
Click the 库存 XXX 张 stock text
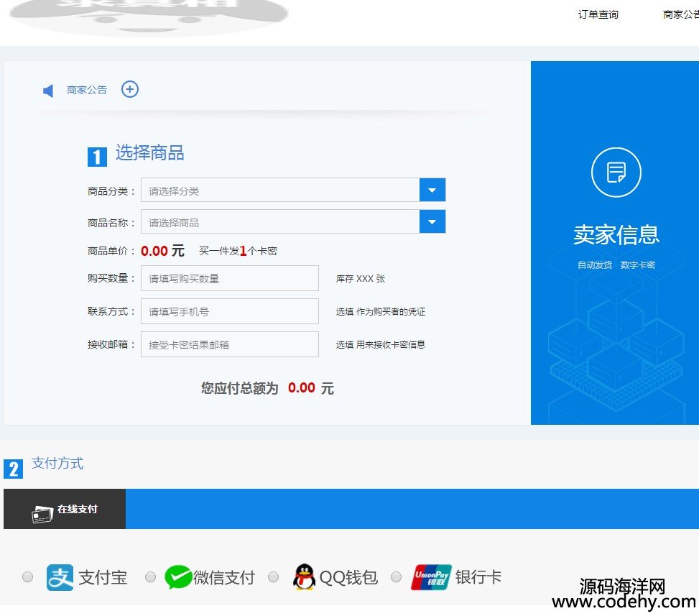360,279
